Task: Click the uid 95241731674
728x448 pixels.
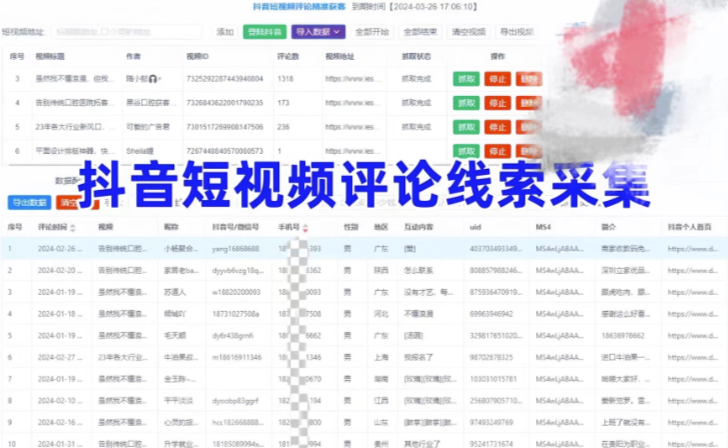Action: point(491,444)
